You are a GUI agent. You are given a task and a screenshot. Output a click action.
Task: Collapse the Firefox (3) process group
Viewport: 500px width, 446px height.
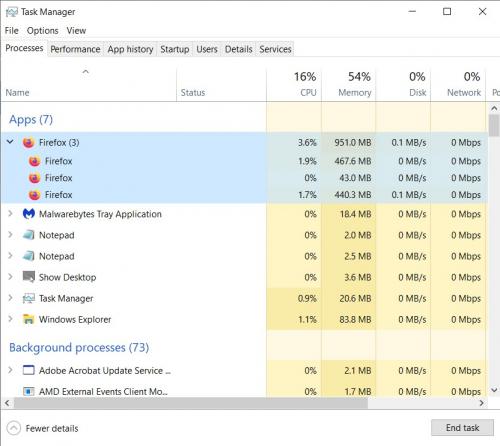pos(10,142)
